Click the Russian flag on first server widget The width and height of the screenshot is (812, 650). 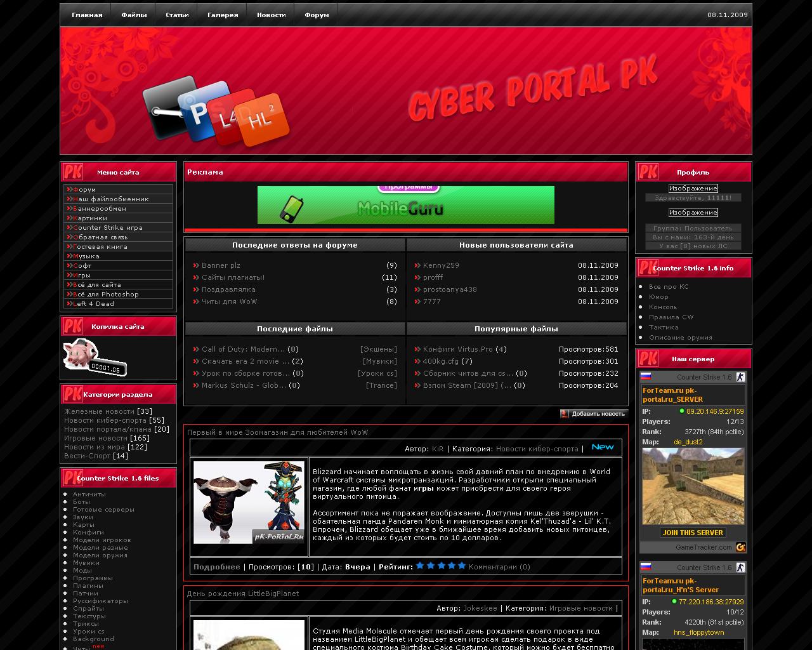[x=646, y=376]
